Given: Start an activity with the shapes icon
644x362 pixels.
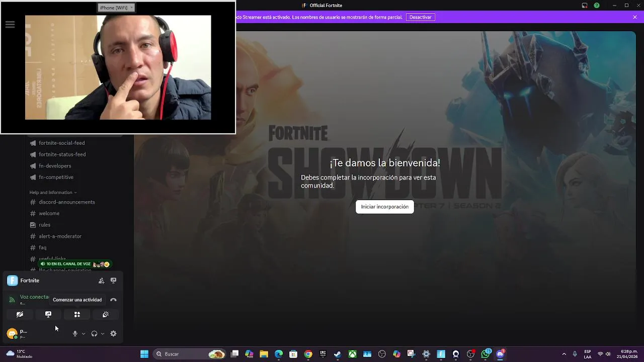Looking at the screenshot, I should coord(77,314).
